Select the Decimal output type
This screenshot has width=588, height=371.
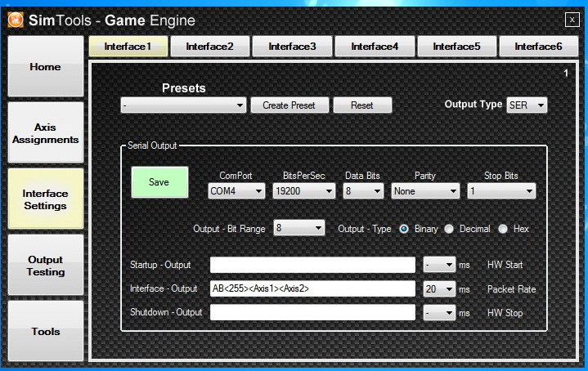(449, 229)
